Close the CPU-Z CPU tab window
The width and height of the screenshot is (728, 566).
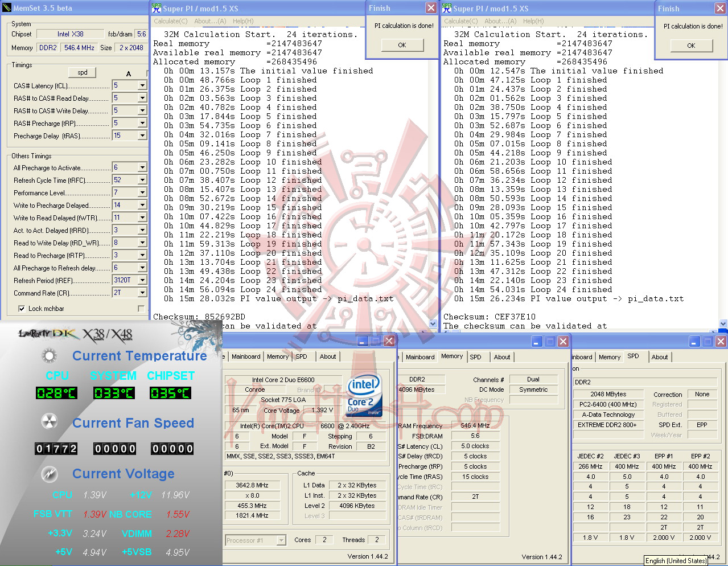tap(389, 341)
